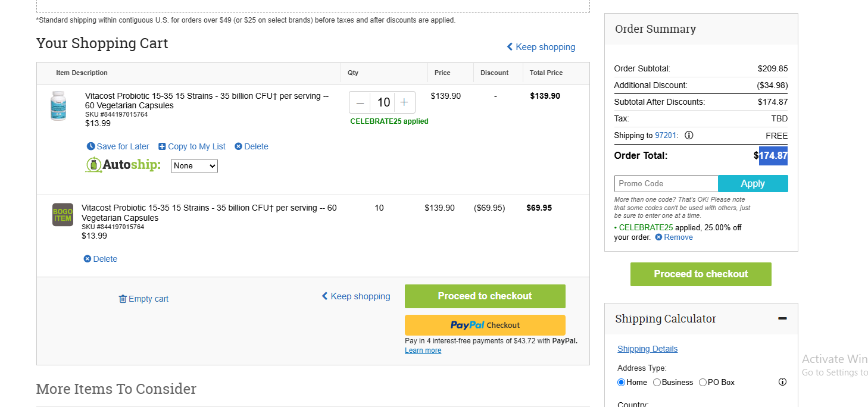Select the Business address type
Viewport: 868px width, 407px height.
[657, 382]
